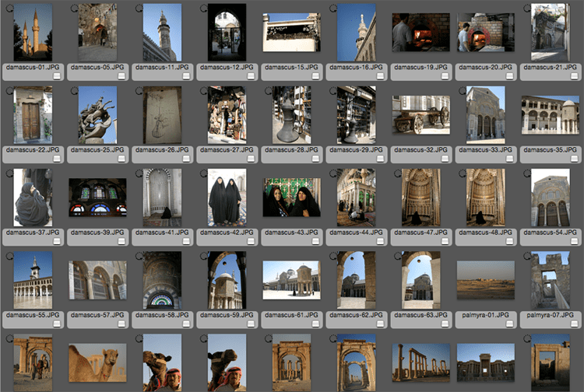
Task: Select the palmyra-07.JPG ruins thumbnail
Action: click(x=551, y=280)
